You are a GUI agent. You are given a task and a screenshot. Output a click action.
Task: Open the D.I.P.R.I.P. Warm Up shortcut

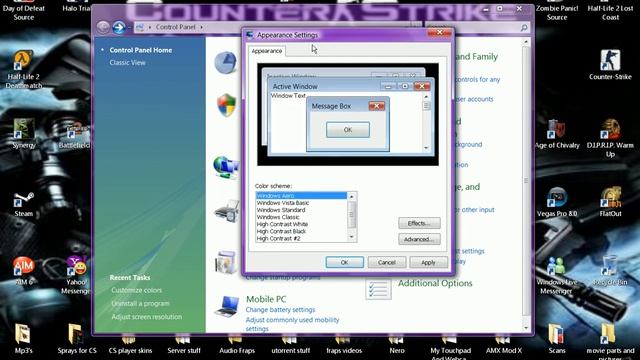[x=610, y=129]
